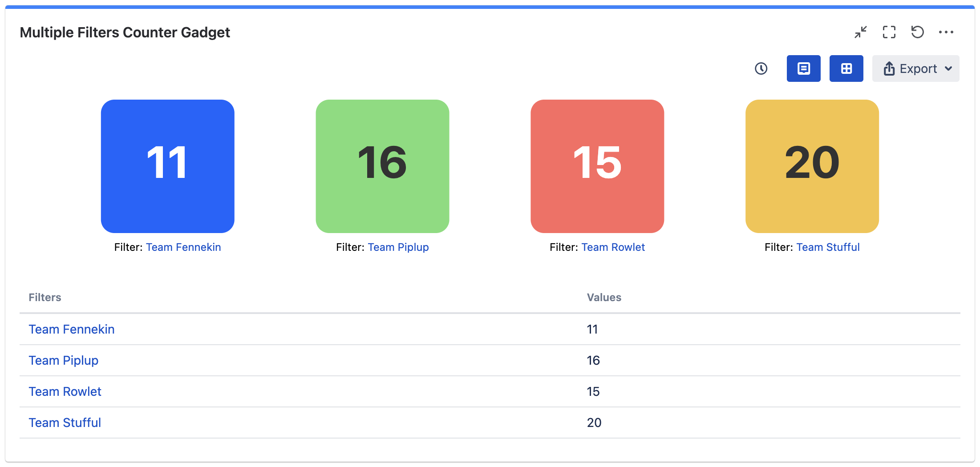Click the Export share icon

coord(889,68)
